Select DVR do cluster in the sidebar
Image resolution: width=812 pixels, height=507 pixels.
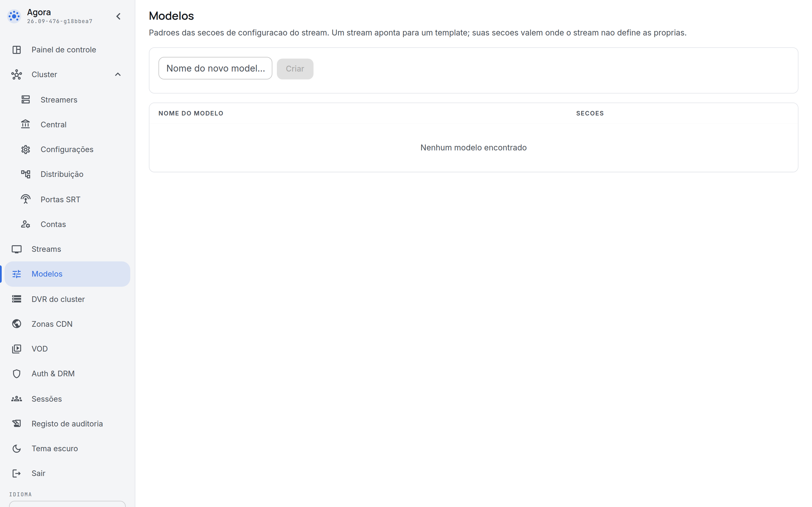coord(67,299)
